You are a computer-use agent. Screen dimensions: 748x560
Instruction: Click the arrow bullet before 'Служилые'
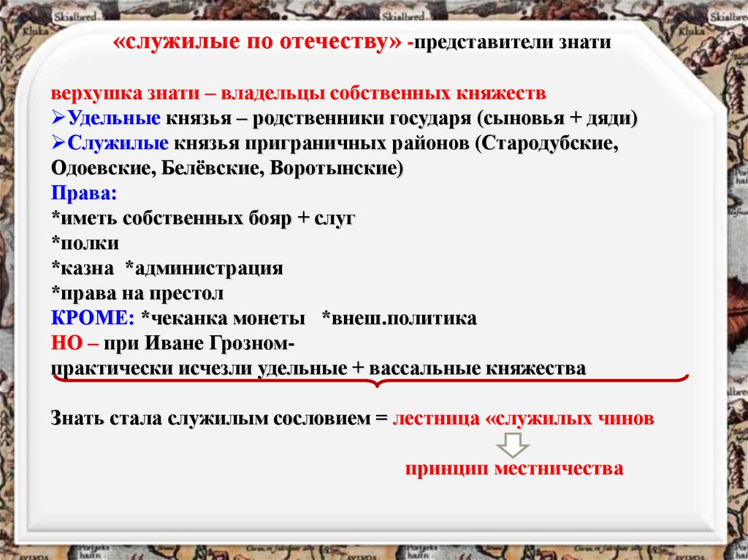[58, 142]
